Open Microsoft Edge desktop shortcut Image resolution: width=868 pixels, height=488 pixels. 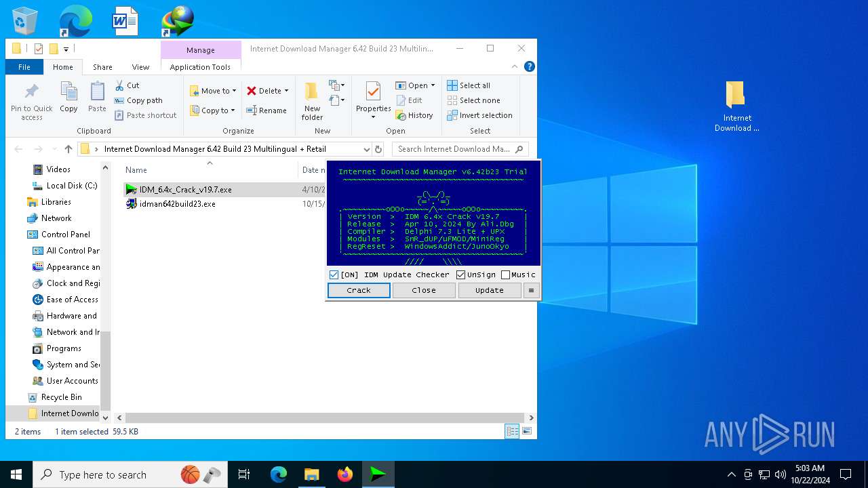click(x=75, y=20)
